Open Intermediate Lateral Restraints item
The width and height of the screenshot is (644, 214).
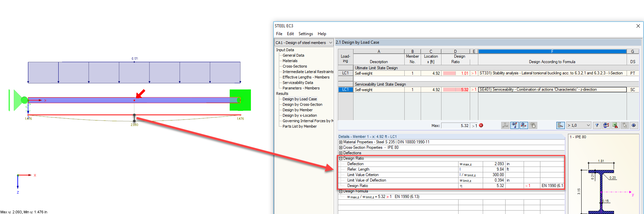click(x=308, y=72)
